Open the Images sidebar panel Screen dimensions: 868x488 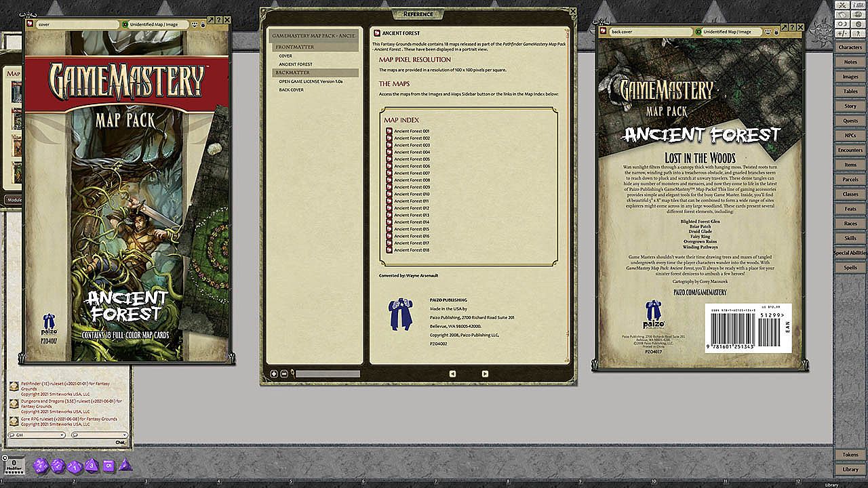(x=850, y=77)
